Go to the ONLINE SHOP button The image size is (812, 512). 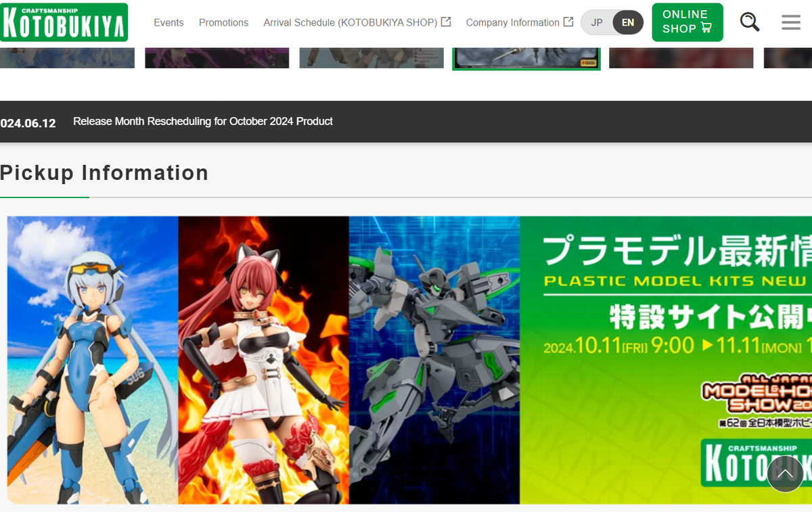[687, 22]
